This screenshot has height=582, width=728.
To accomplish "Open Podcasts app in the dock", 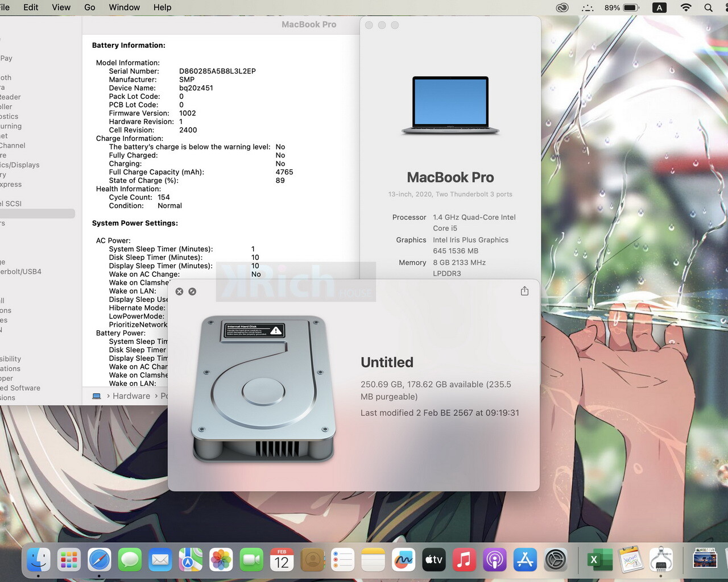I will pos(495,560).
